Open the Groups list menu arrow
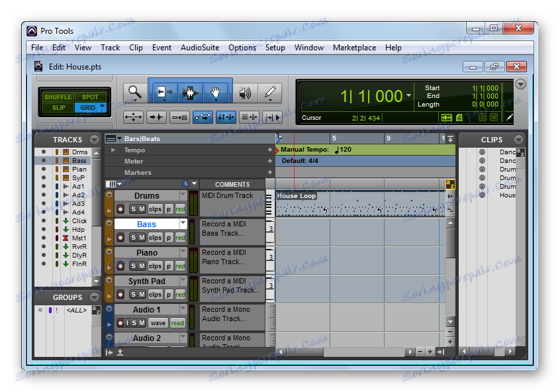 click(94, 297)
